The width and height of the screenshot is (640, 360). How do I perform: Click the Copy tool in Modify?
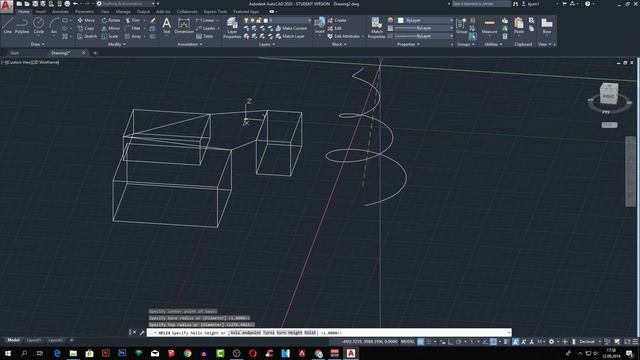(86, 28)
